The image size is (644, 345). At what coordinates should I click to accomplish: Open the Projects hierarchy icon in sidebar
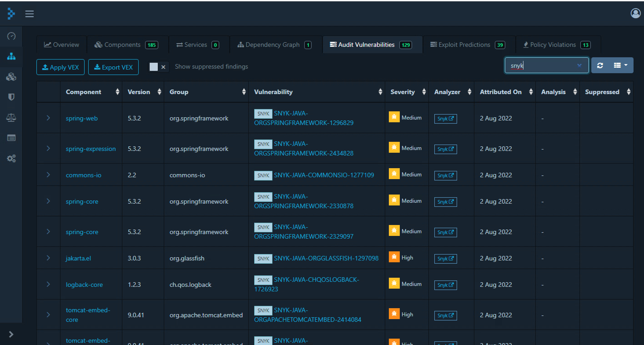tap(11, 57)
